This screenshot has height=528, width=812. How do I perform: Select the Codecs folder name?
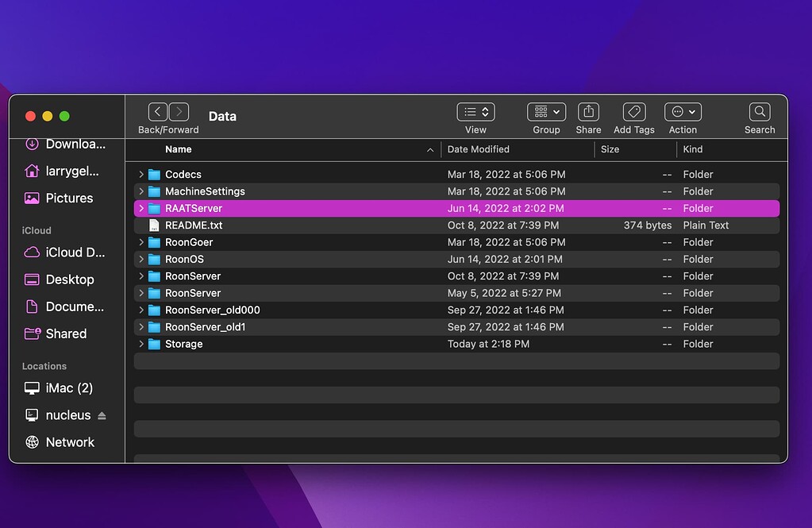(x=183, y=175)
